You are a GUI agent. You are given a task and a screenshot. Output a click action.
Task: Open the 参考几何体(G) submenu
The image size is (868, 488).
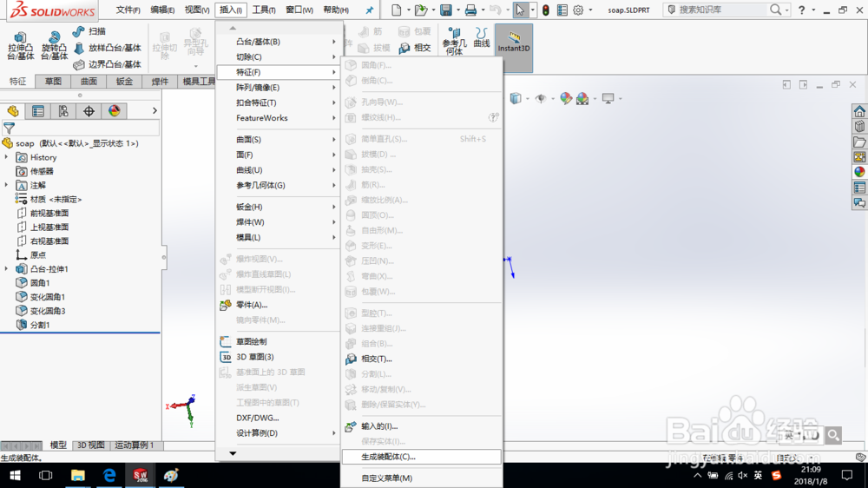pyautogui.click(x=278, y=185)
